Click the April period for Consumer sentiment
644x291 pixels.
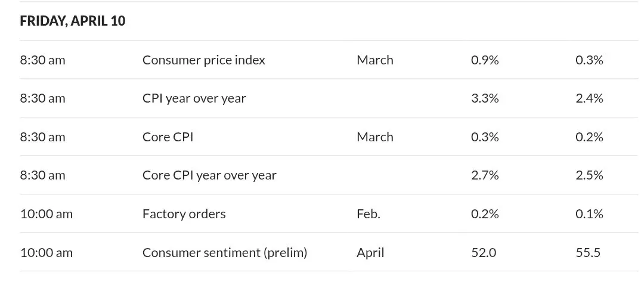click(370, 252)
